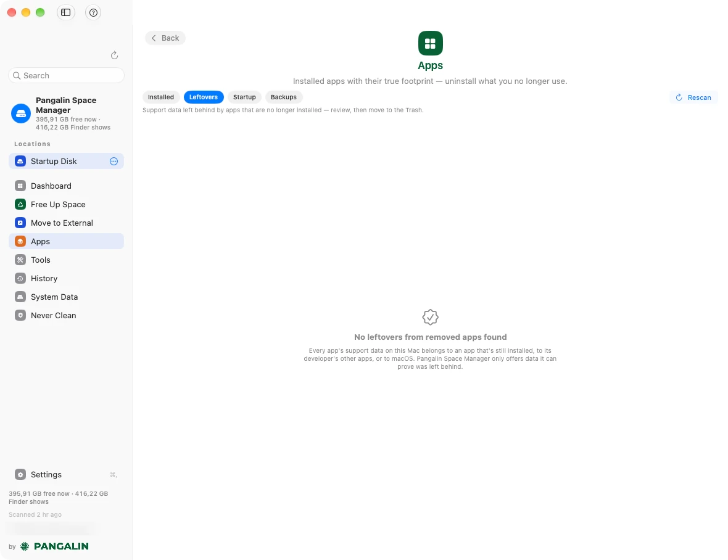Click the green Apps header icon
Viewport: 728px width, 560px height.
point(431,43)
